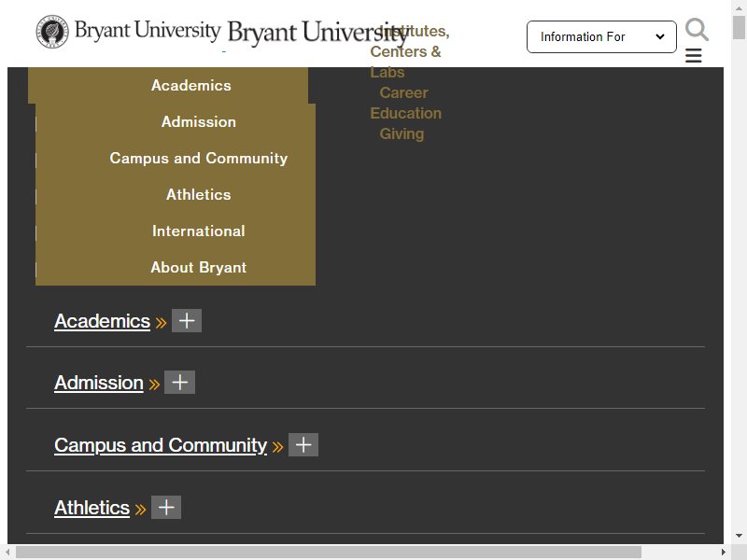The image size is (747, 560).
Task: Open the Career Education link
Action: (x=405, y=103)
